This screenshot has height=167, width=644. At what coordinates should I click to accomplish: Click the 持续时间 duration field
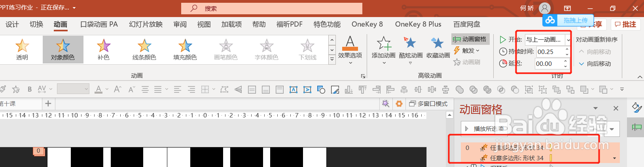[x=551, y=52]
